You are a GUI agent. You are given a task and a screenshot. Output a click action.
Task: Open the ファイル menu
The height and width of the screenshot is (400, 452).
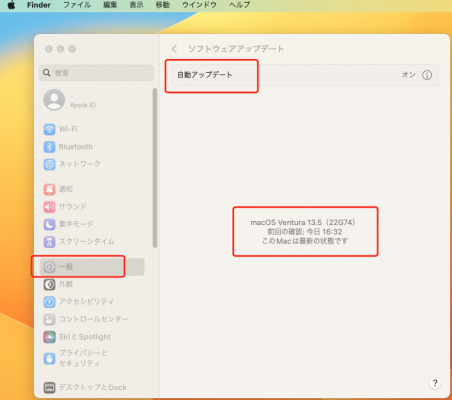tap(77, 5)
